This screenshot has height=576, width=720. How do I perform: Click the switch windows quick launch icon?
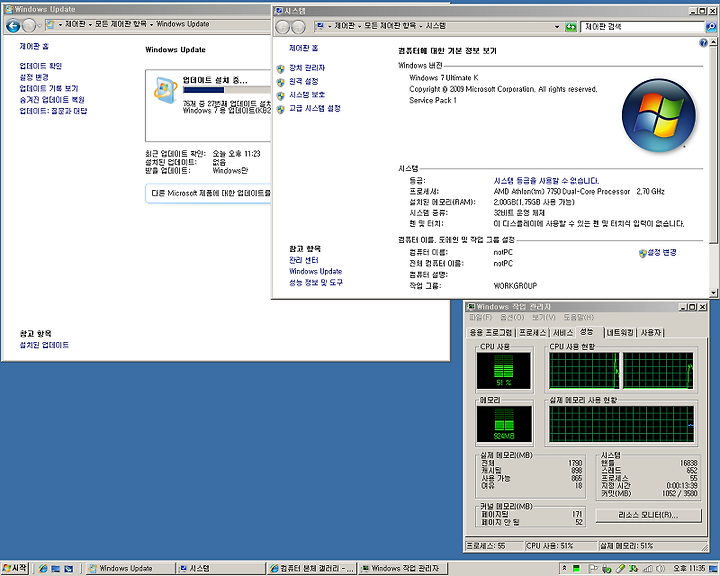68,569
